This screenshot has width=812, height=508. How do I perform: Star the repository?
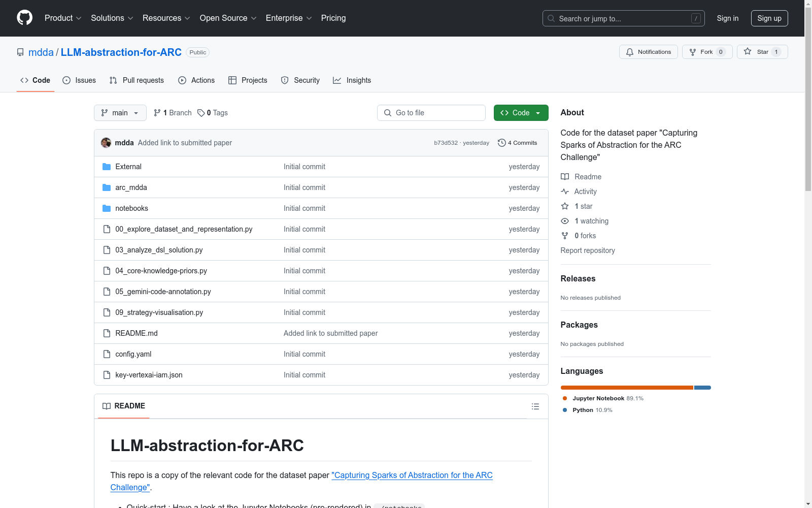(762, 52)
